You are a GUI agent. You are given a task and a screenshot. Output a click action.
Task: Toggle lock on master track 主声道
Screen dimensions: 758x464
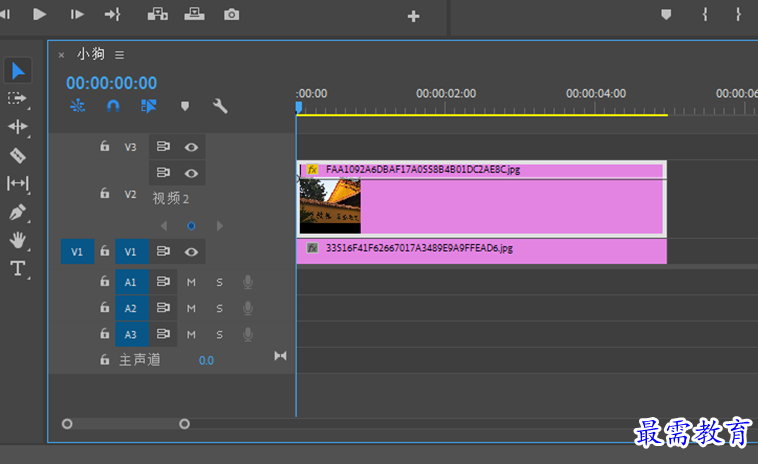(x=104, y=360)
